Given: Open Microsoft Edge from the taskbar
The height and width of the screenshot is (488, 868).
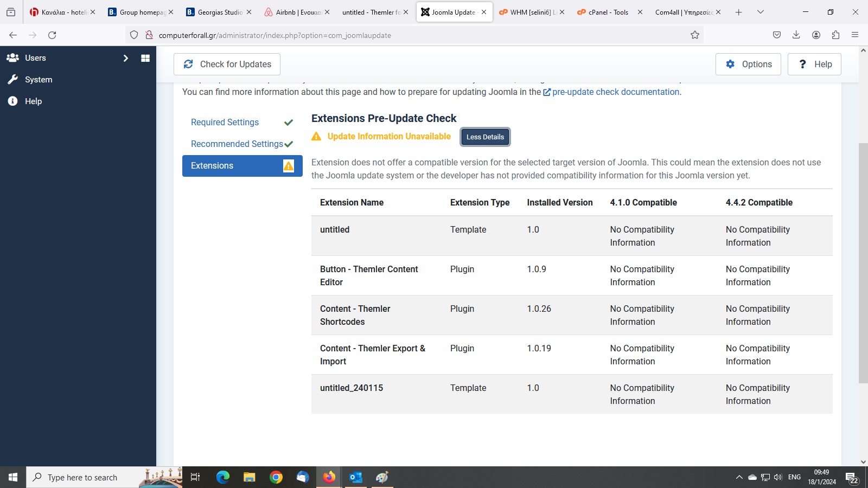Looking at the screenshot, I should (223, 477).
